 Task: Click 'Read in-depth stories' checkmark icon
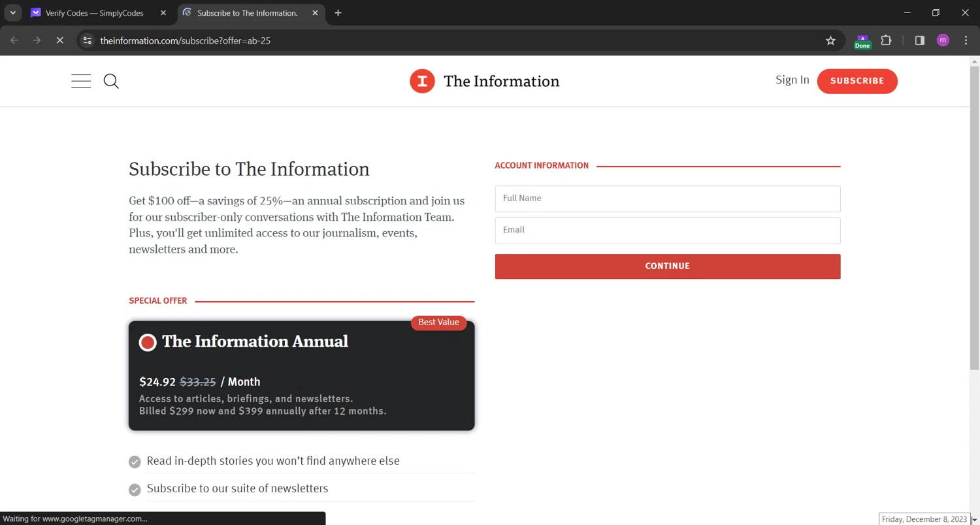tap(135, 462)
